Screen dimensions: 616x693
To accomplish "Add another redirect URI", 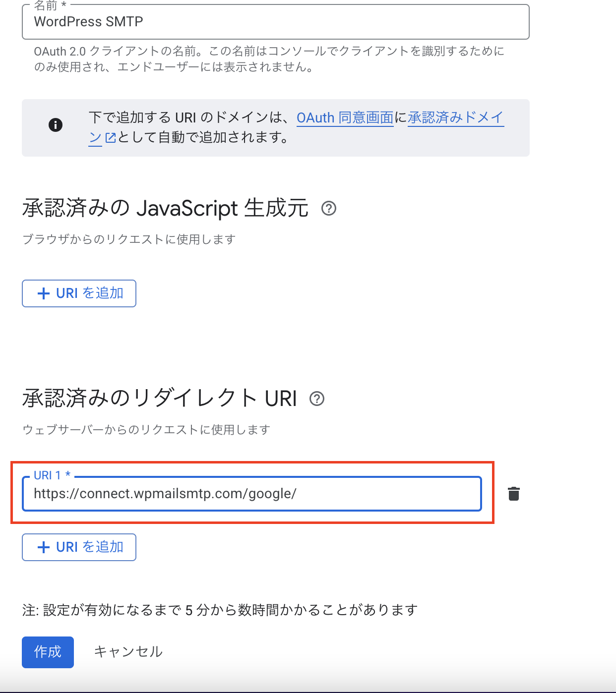I will pos(79,547).
